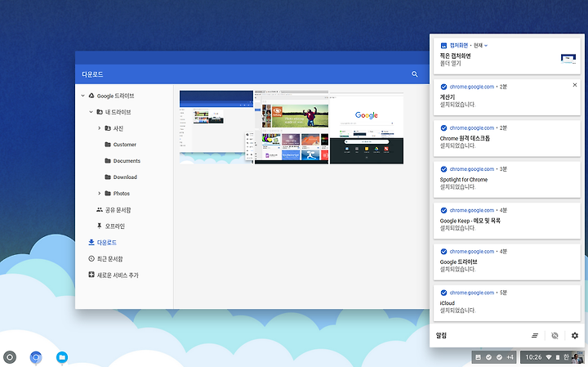The image size is (588, 367).
Task: Click the +4 notification counter
Action: (x=510, y=357)
